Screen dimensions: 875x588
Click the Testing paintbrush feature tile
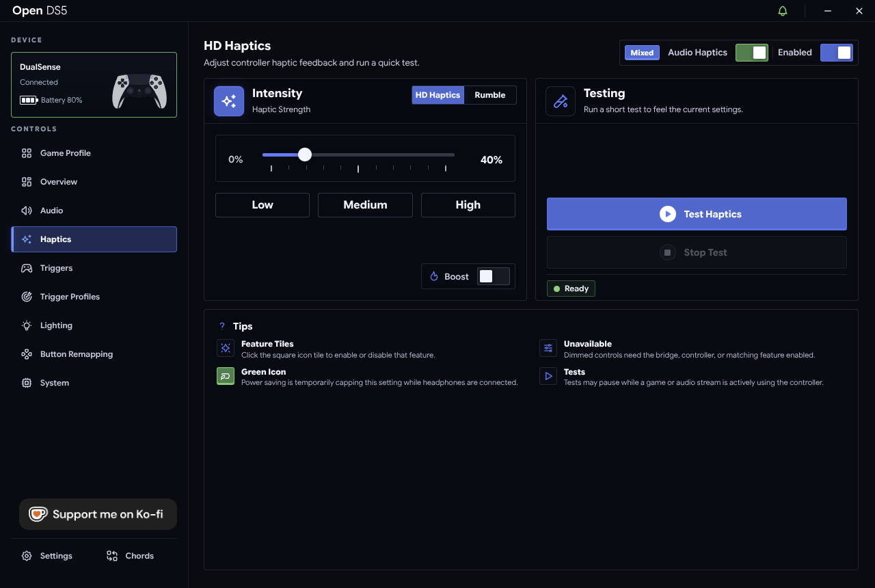561,101
